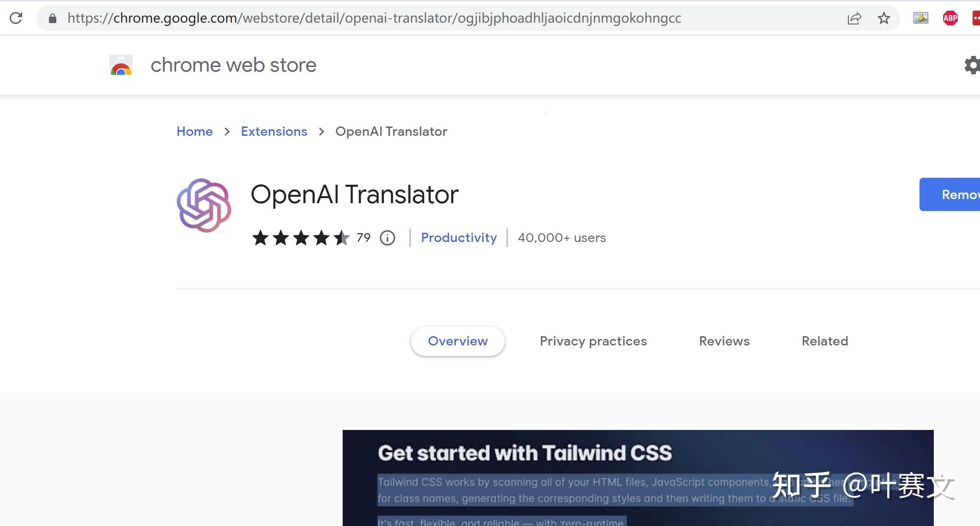Screen dimensions: 980x526
Task: Select the Overview tab
Action: (x=457, y=341)
